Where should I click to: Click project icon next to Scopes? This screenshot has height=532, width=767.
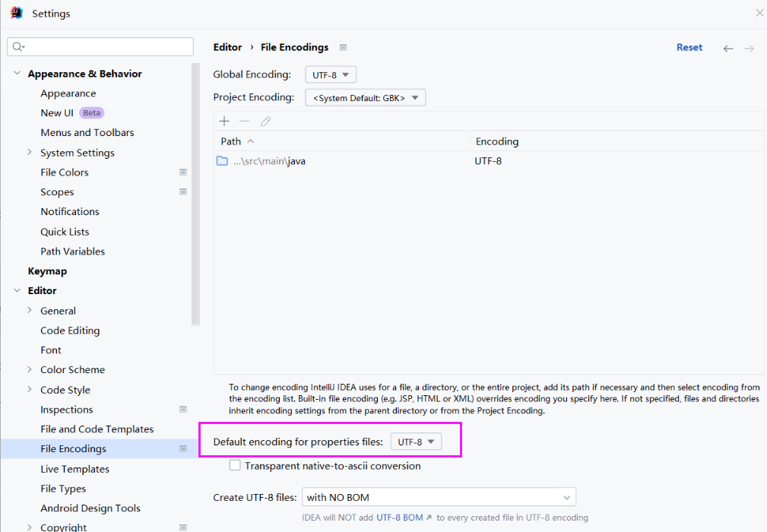point(183,192)
